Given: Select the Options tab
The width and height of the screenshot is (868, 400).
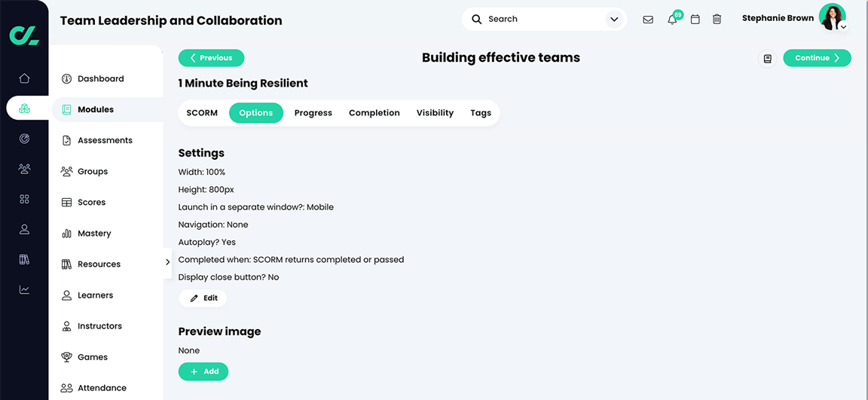Looking at the screenshot, I should click(x=255, y=113).
